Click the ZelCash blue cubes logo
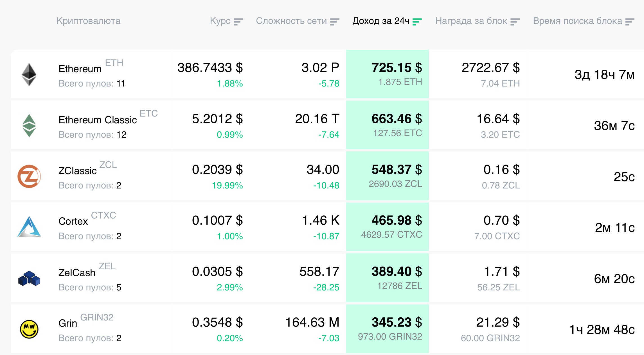The width and height of the screenshot is (644, 355). [29, 278]
